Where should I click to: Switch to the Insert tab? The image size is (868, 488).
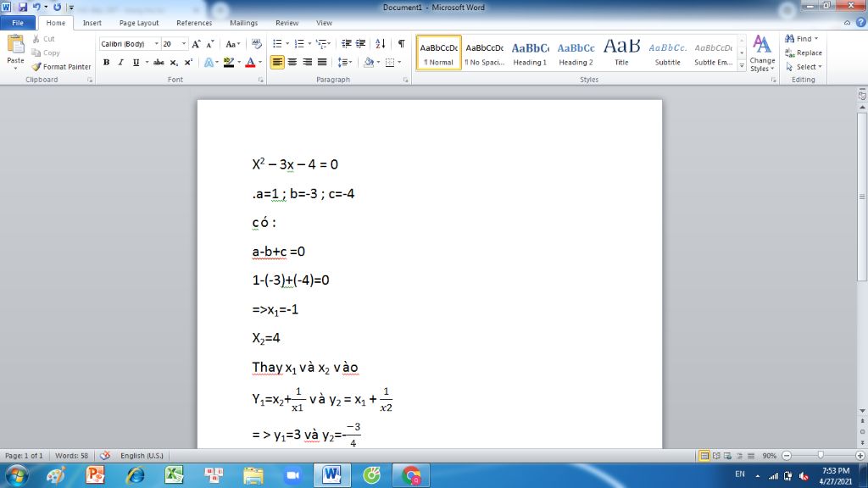pos(92,23)
